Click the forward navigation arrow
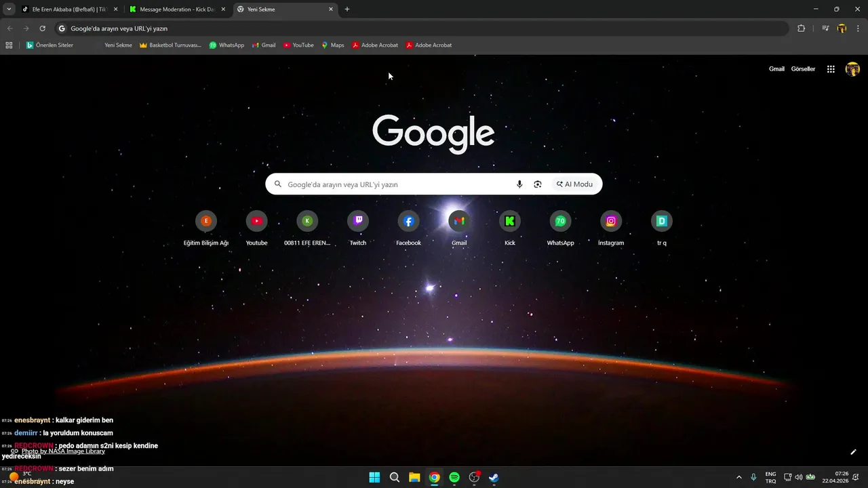This screenshot has height=488, width=868. [26, 28]
